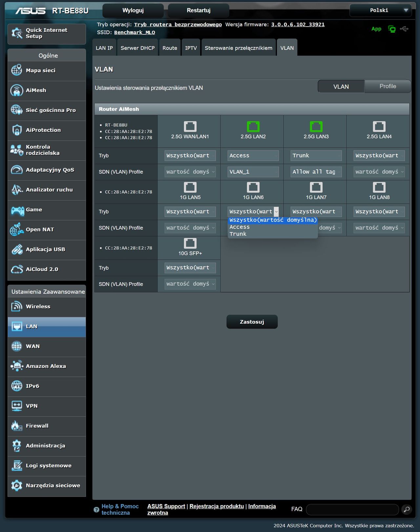Viewport: 420px width, 532px height.
Task: Click the FAQ search magnifier icon
Action: (x=407, y=509)
